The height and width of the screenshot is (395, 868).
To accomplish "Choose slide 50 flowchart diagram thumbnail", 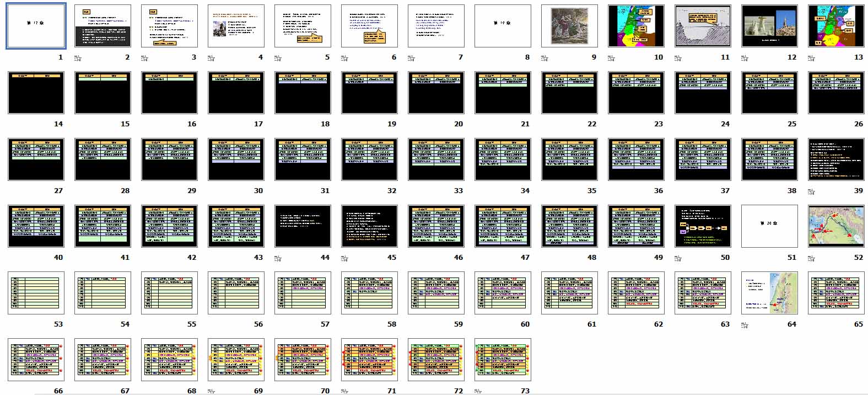I will (703, 226).
